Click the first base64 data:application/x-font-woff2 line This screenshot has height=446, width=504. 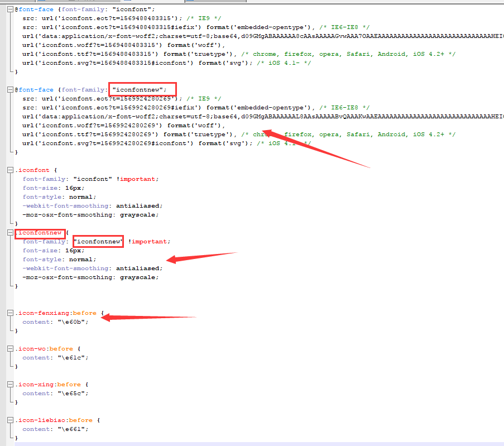[263, 36]
